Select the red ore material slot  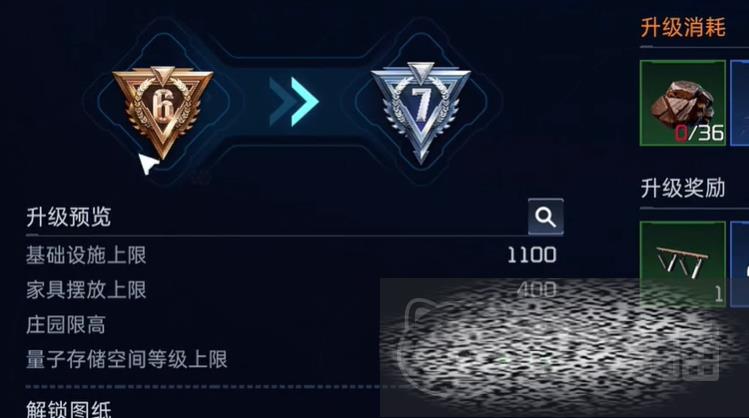point(683,103)
